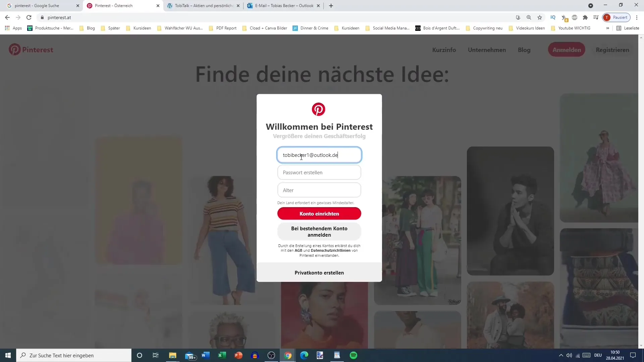
Task: Open the Social Media Mana... bookmark folder
Action: [x=387, y=28]
